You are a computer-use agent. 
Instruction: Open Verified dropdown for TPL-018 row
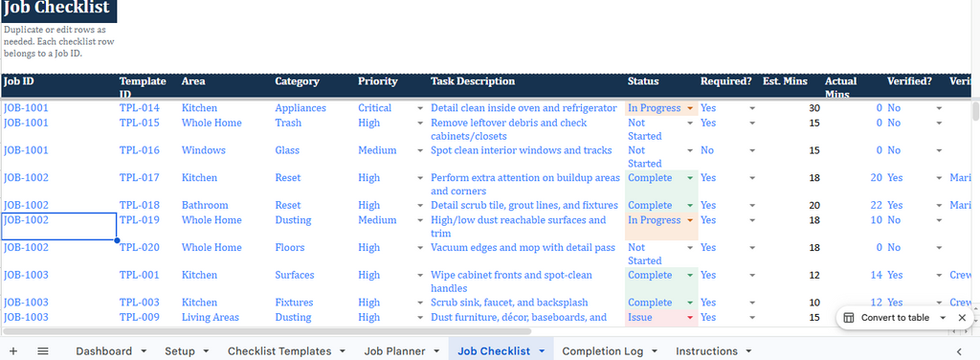pyautogui.click(x=940, y=206)
